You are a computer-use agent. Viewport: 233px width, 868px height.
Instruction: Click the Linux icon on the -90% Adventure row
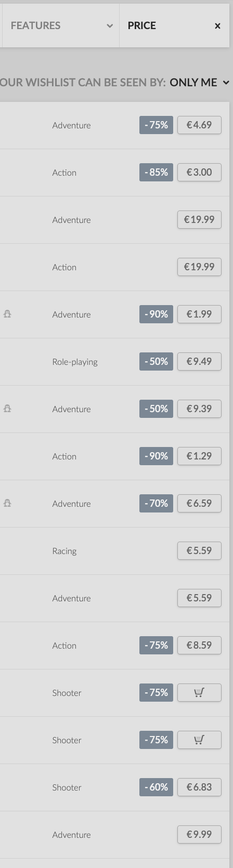[x=7, y=314]
